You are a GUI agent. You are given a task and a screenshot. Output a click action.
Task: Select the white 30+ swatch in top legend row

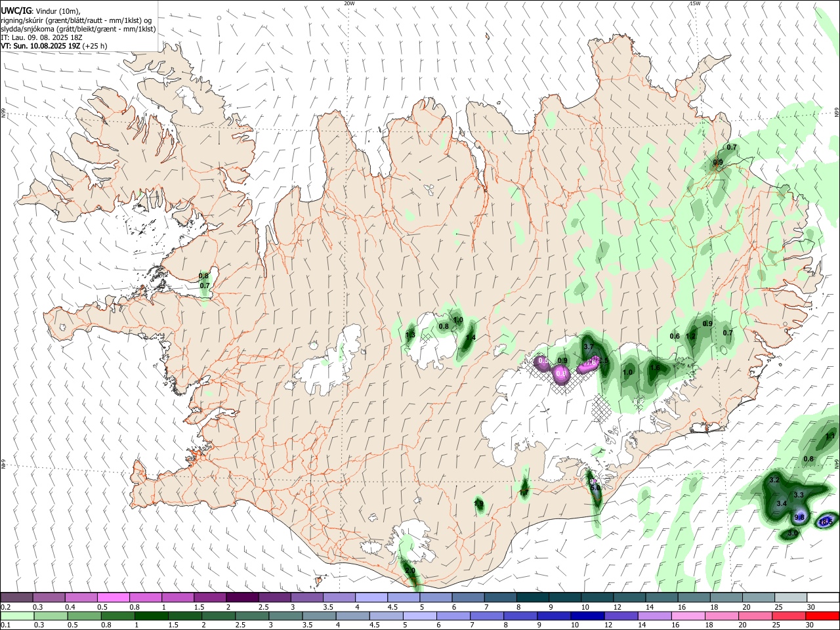[822, 597]
